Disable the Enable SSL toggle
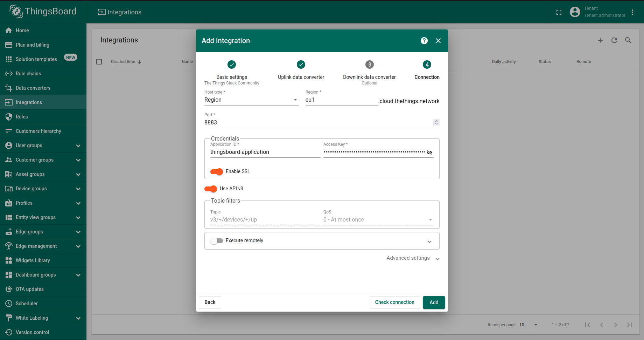644x340 pixels. 217,171
